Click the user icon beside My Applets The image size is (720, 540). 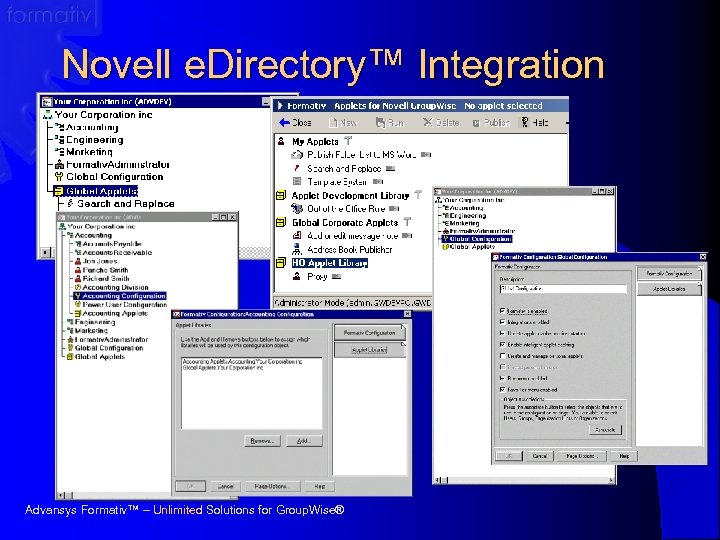281,141
